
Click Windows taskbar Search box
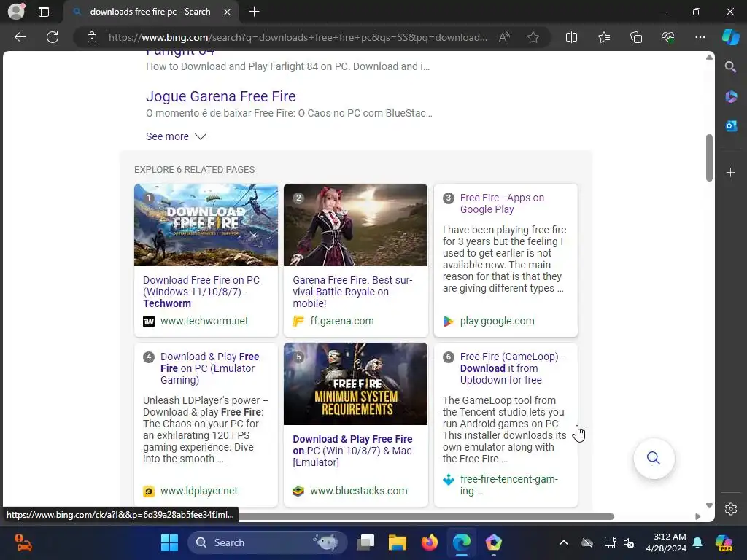pos(267,542)
